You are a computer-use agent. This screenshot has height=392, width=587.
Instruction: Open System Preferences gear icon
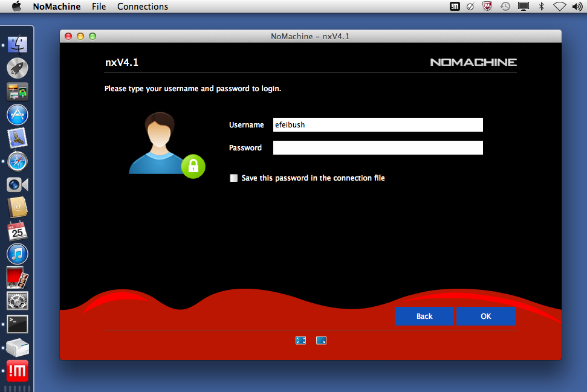17,301
